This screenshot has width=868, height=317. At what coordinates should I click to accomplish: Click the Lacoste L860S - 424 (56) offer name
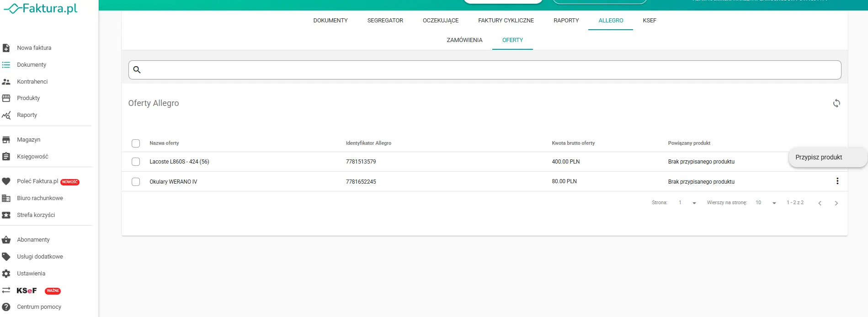tap(179, 162)
